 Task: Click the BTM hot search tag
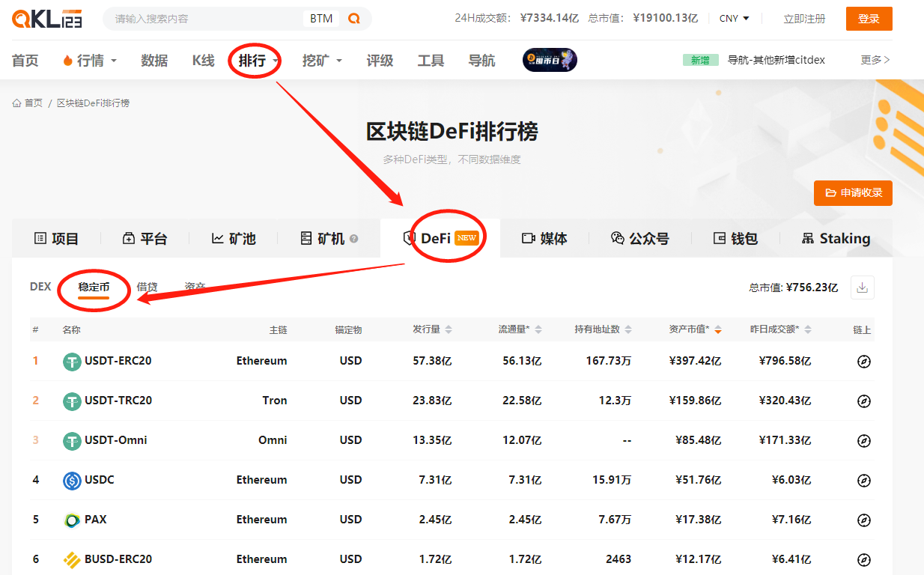[x=321, y=19]
